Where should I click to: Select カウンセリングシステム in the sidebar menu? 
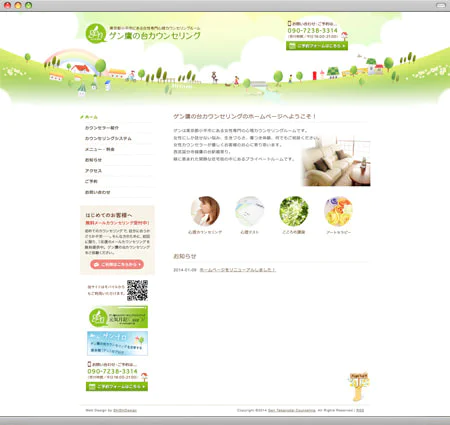pyautogui.click(x=108, y=139)
